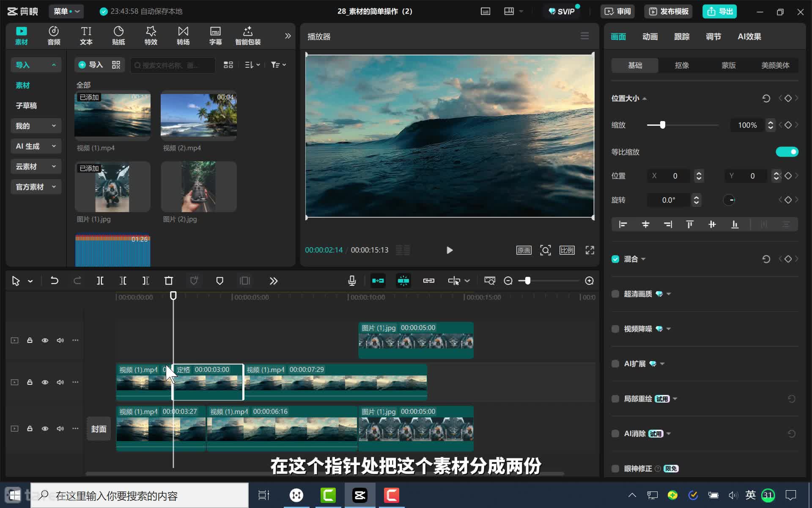Screen dimensions: 812x508
Task: Uncheck the 混合 blend checkbox
Action: (615, 259)
